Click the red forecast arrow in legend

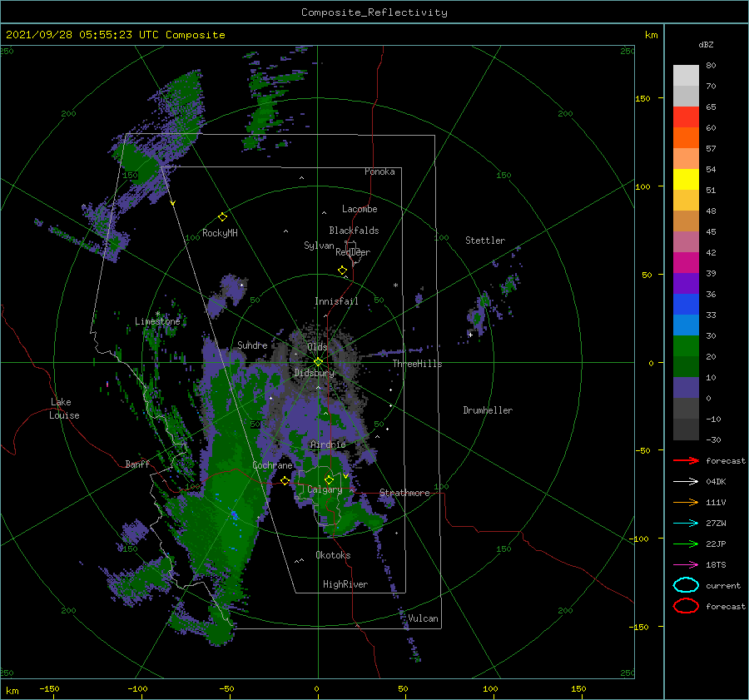pos(686,460)
